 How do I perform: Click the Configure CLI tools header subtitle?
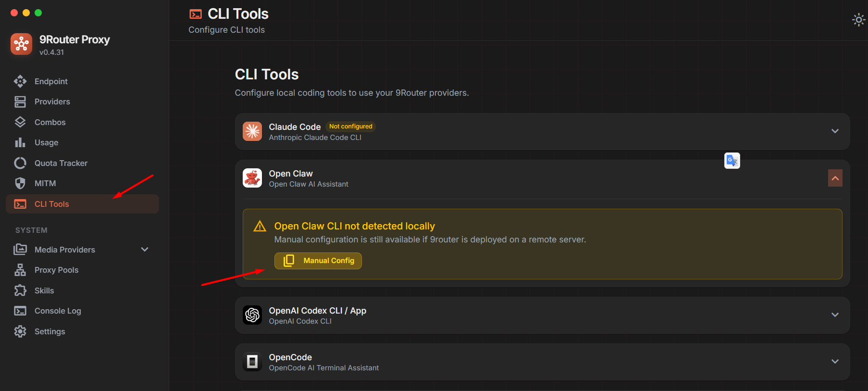[x=226, y=30]
